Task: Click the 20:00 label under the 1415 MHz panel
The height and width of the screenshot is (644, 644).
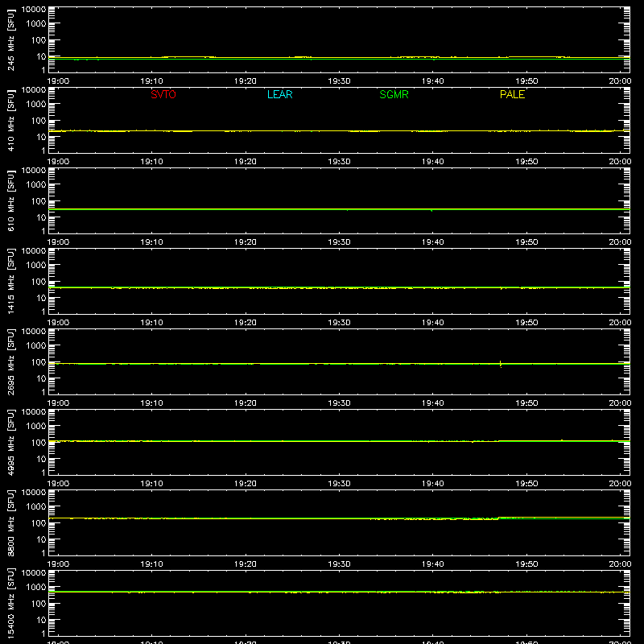Action: tap(620, 323)
